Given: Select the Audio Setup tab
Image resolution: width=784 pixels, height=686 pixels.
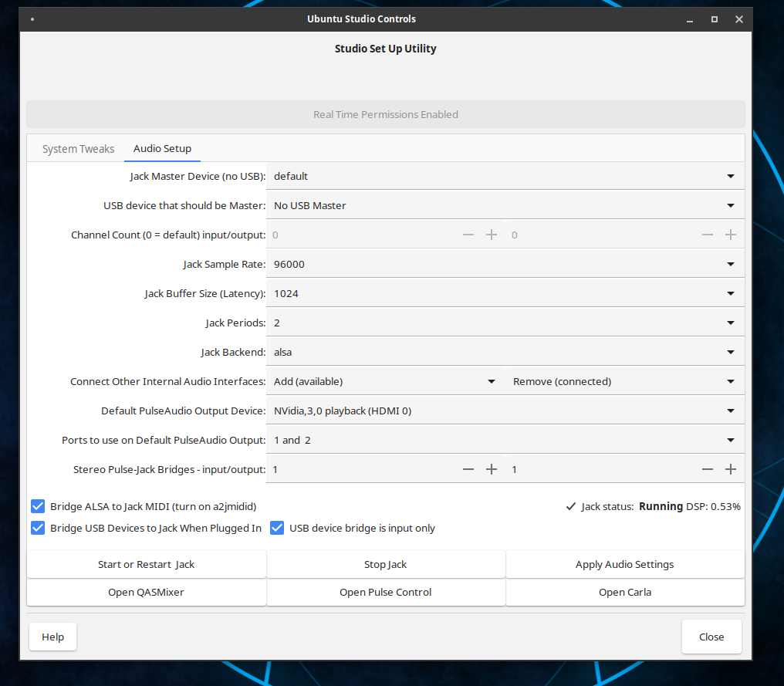Looking at the screenshot, I should (x=162, y=148).
